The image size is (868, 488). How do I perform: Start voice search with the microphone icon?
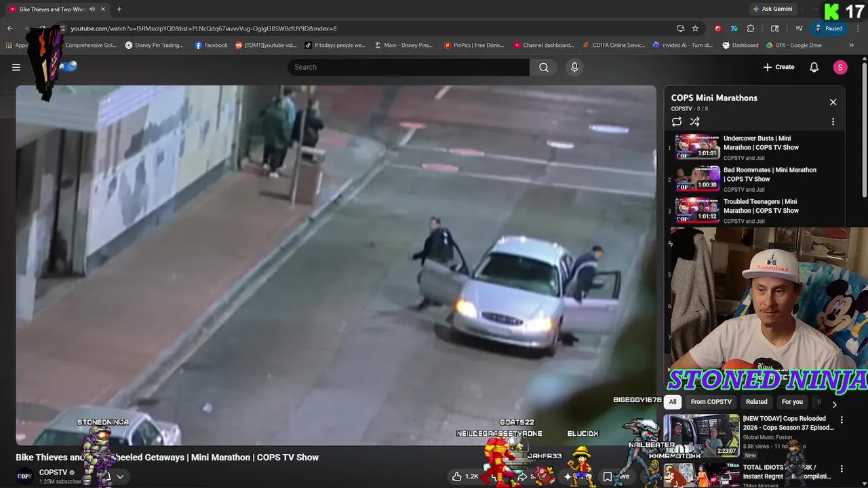[574, 67]
